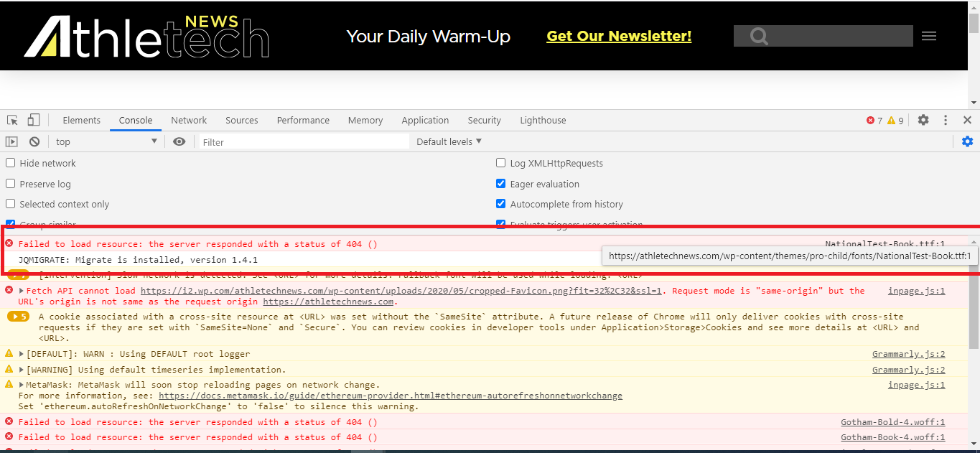Open blue console settings gear
The image size is (980, 453).
pos(967,141)
